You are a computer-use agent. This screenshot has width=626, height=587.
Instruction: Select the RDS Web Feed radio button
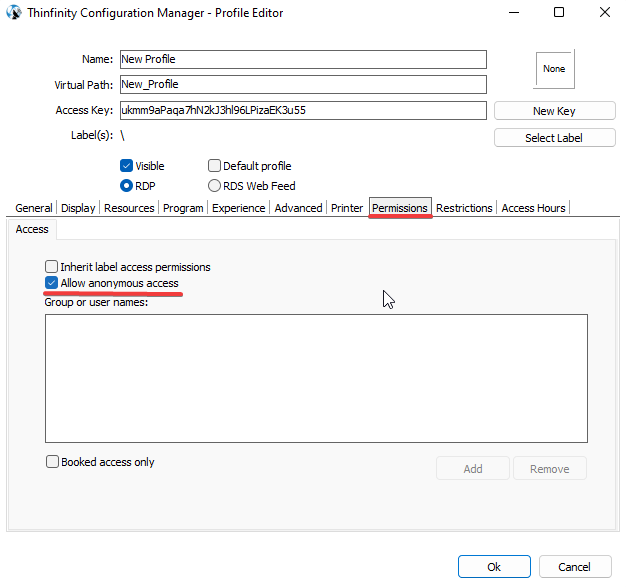pyautogui.click(x=214, y=186)
